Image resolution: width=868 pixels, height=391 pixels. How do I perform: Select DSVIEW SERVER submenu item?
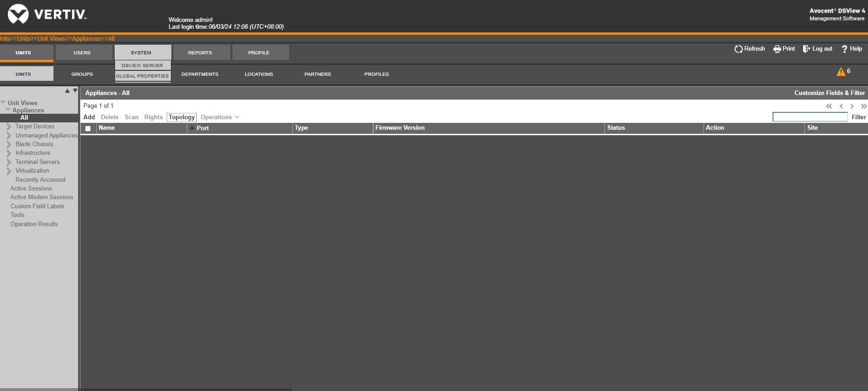pos(143,65)
